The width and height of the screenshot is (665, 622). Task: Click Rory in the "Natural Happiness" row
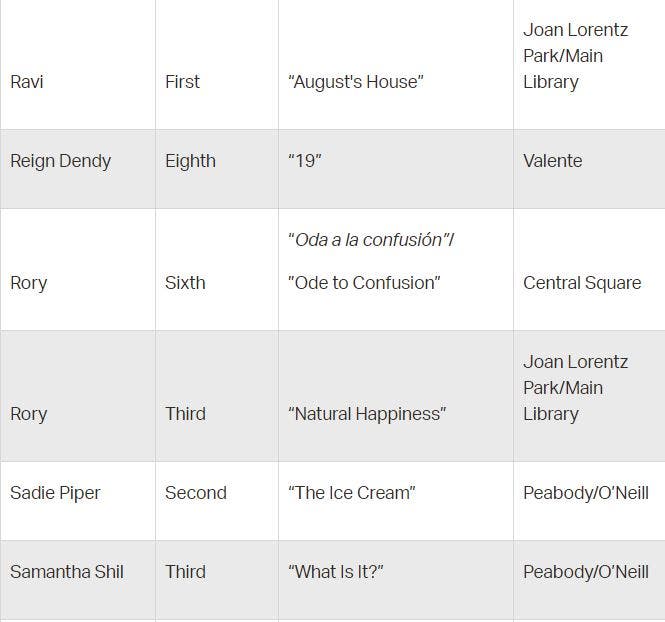tap(28, 414)
